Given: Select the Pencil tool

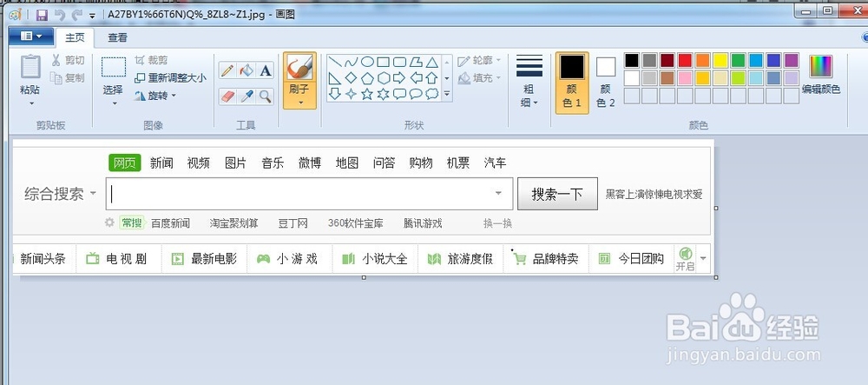Looking at the screenshot, I should 227,70.
